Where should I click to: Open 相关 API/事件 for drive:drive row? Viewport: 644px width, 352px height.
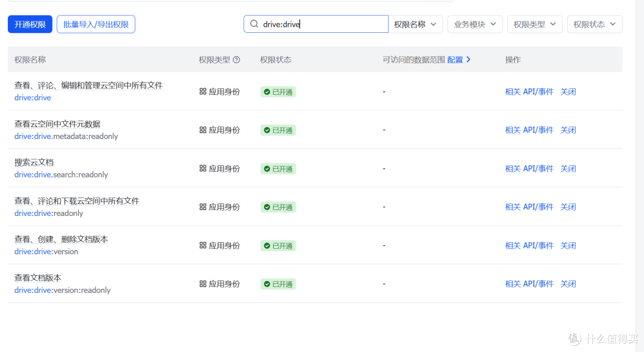tap(529, 92)
